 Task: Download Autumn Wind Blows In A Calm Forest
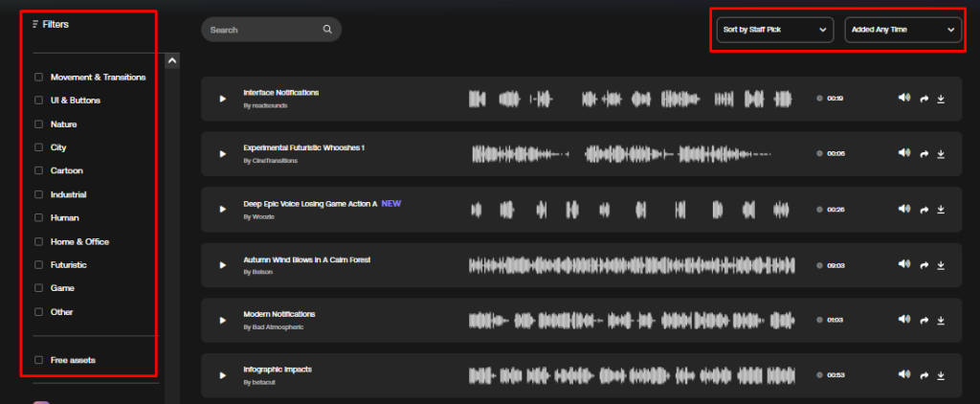coord(941,265)
